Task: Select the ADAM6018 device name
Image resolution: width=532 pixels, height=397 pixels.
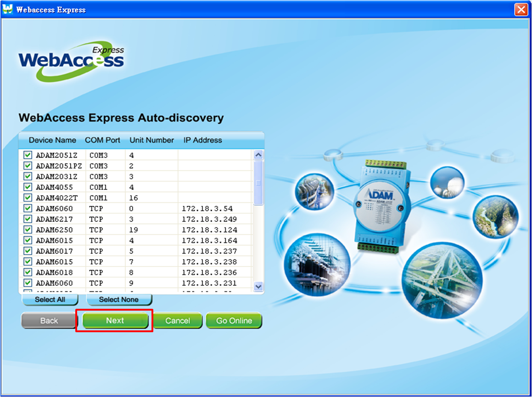Action: pos(54,272)
